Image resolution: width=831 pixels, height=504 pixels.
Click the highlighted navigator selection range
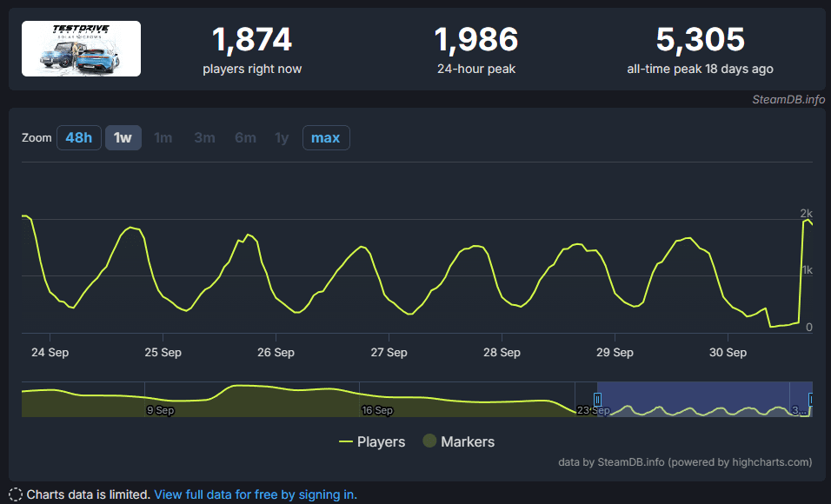click(x=704, y=399)
